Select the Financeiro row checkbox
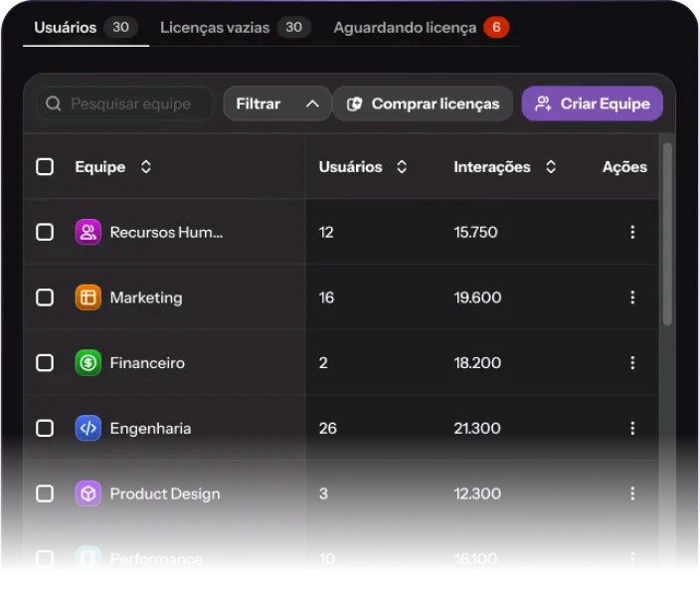Viewport: 700px width, 601px height. coord(45,363)
